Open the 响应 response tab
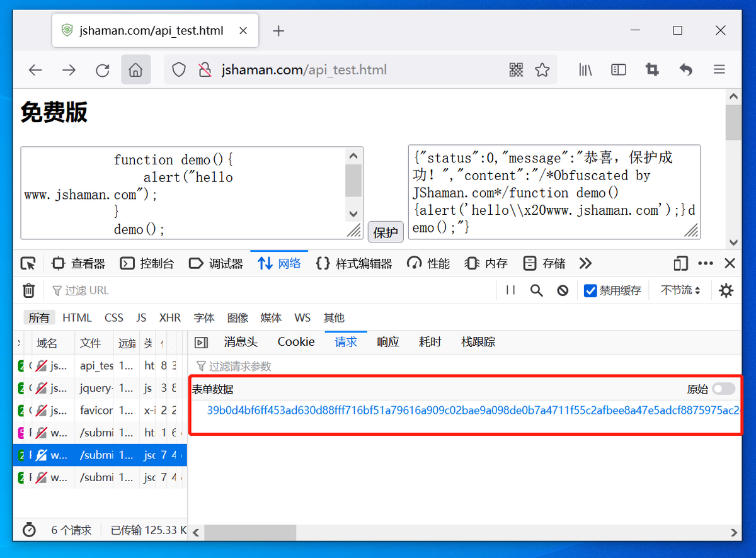 pyautogui.click(x=388, y=342)
